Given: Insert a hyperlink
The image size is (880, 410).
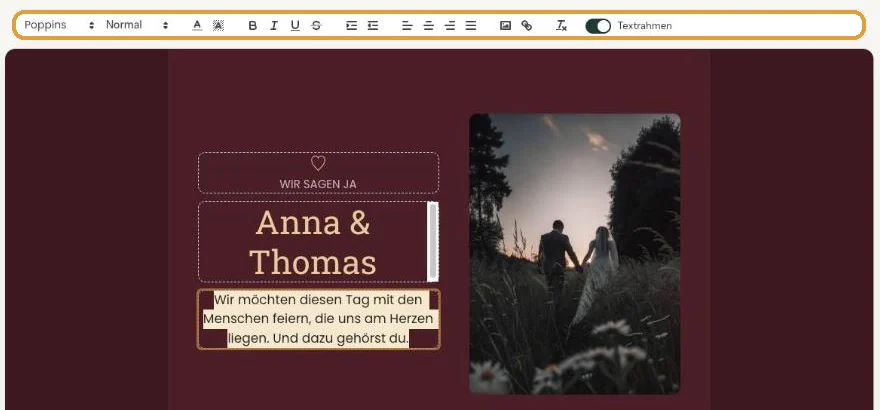Looking at the screenshot, I should (526, 25).
